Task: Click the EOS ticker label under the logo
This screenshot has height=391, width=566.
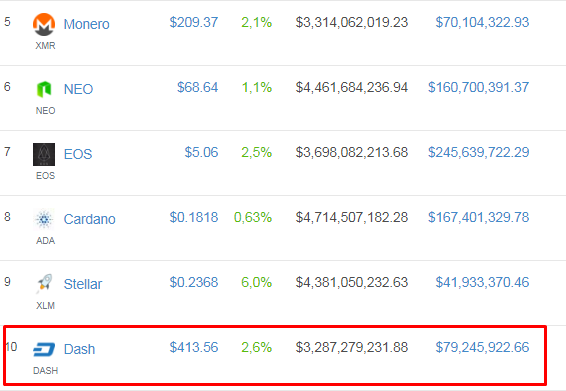Action: click(x=45, y=176)
